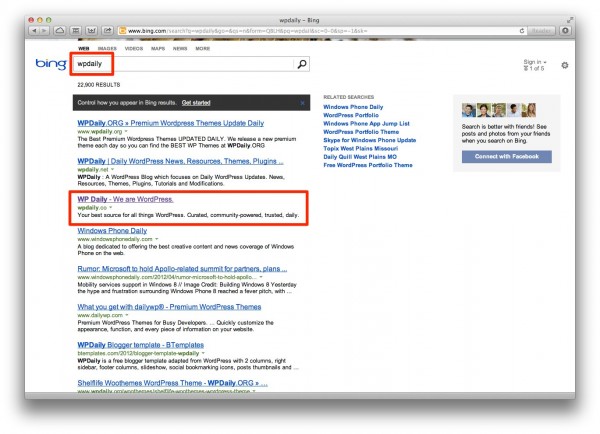Click the 1 of 5 rewards counter
The image size is (600, 434).
[x=533, y=69]
